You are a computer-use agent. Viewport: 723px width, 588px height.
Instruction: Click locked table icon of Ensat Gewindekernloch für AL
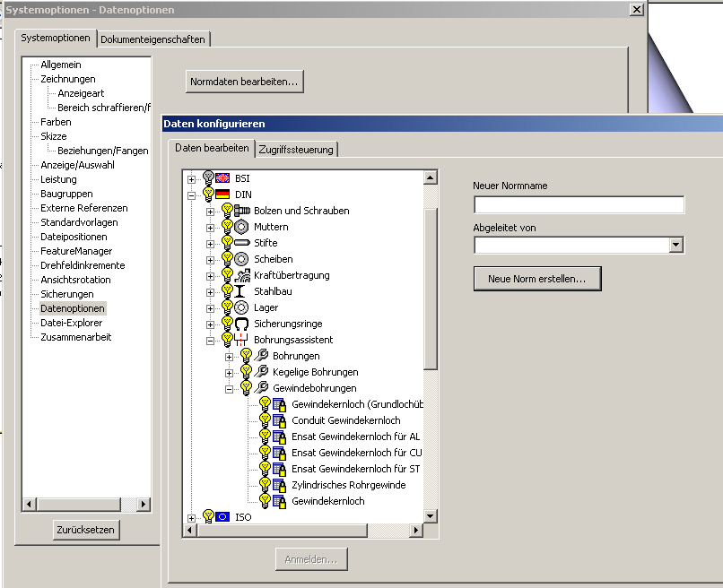280,437
